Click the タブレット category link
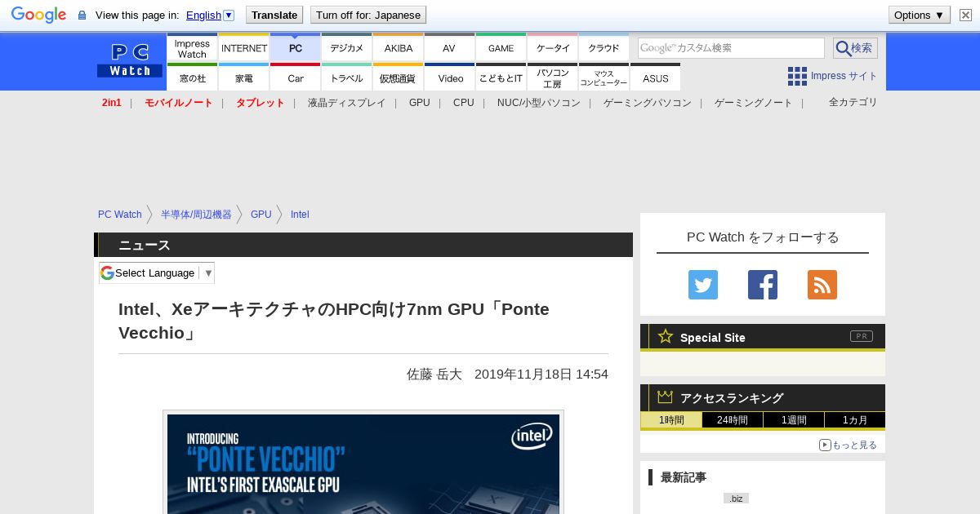Image resolution: width=980 pixels, height=514 pixels. (261, 103)
